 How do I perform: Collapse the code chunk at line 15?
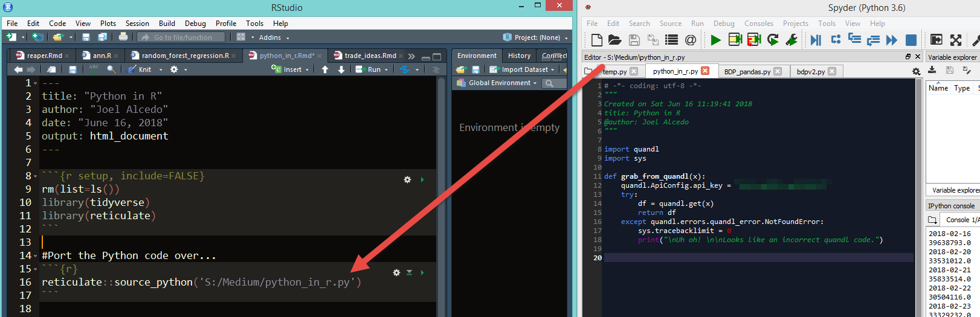coord(36,269)
